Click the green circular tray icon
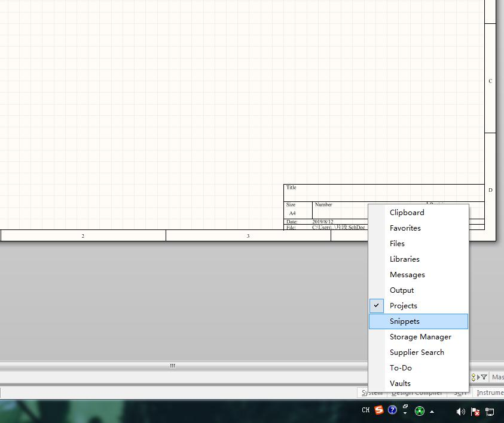The image size is (504, 423). pyautogui.click(x=420, y=411)
